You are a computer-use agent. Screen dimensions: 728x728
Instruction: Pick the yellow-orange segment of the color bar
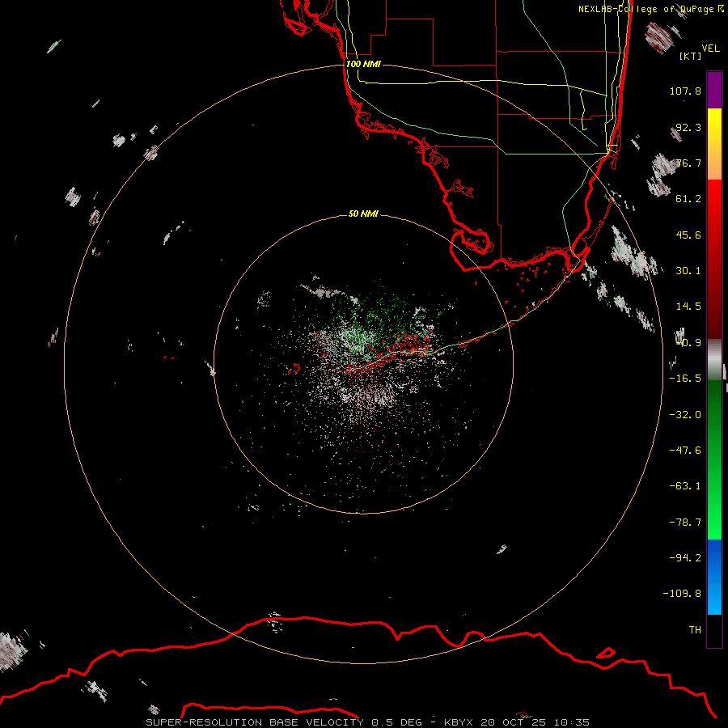coord(714,144)
